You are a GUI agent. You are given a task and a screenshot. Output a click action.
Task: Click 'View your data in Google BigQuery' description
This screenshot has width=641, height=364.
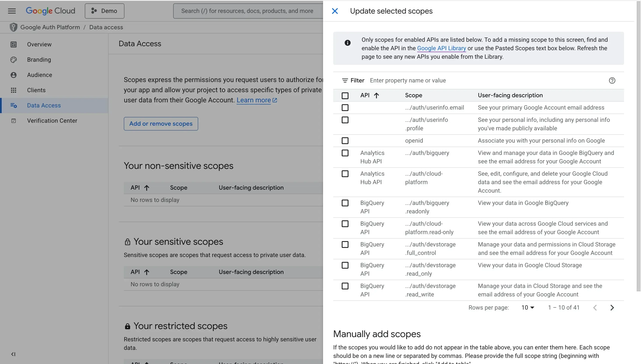[x=523, y=203]
